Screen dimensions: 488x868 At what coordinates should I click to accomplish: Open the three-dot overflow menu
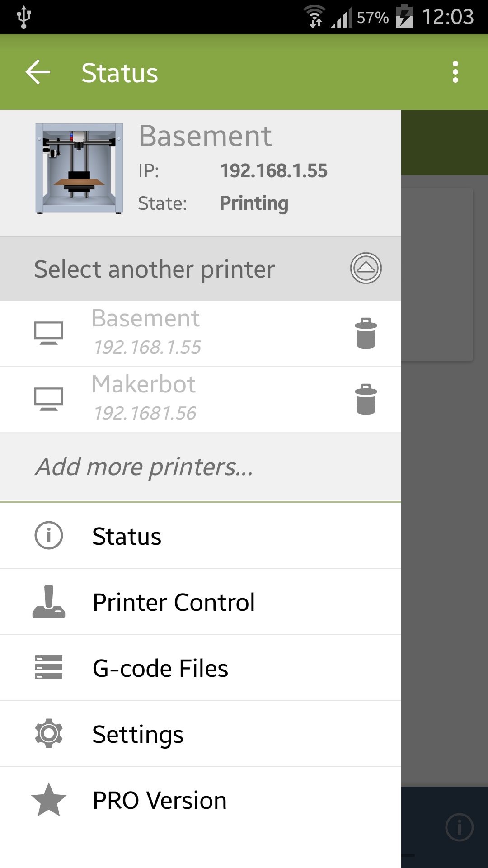click(455, 72)
